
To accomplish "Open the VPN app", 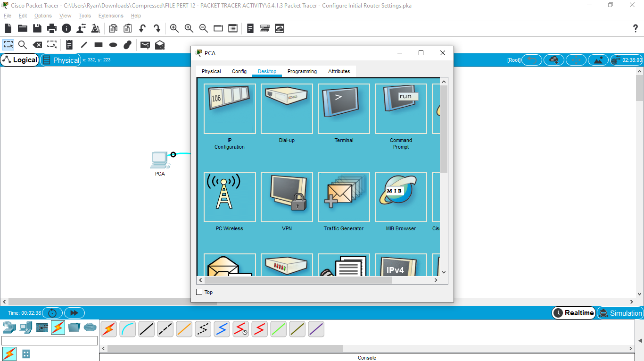I will 287,197.
